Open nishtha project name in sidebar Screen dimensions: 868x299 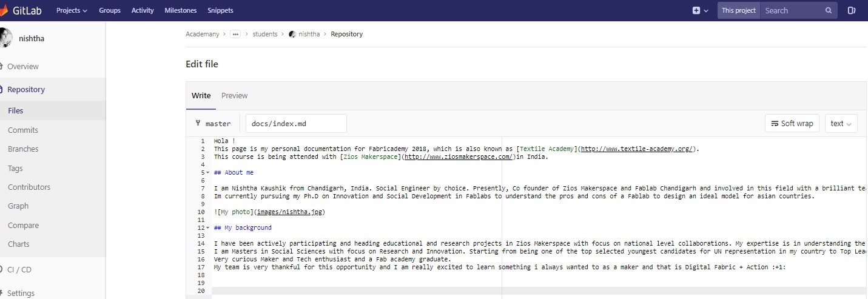point(32,38)
